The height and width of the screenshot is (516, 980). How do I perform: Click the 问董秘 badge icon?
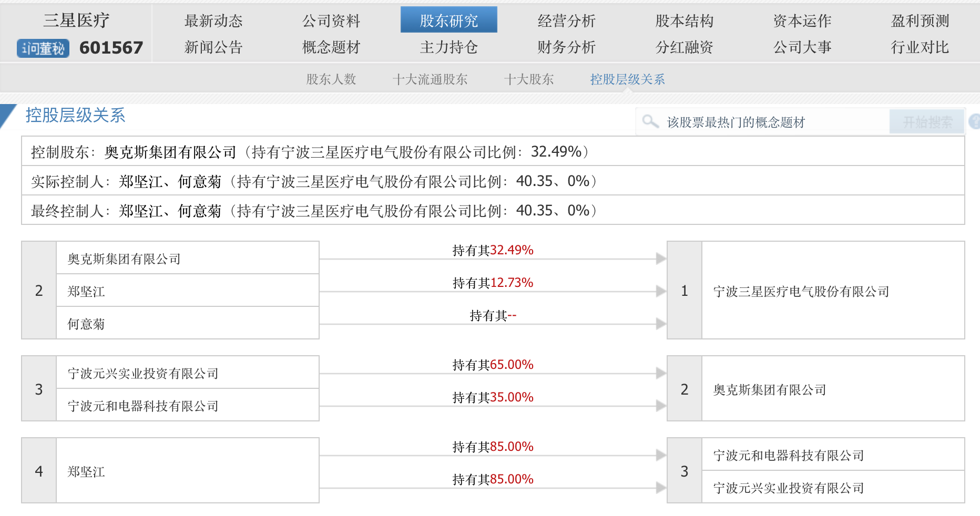click(x=43, y=48)
